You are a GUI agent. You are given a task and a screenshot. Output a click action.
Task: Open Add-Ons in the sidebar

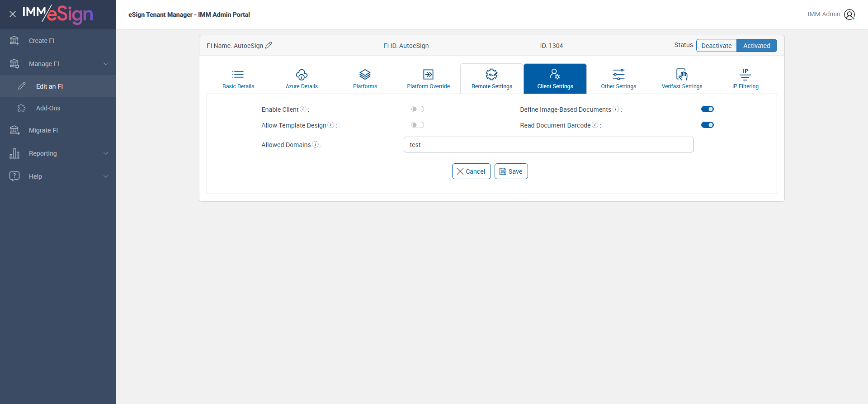pos(58,108)
